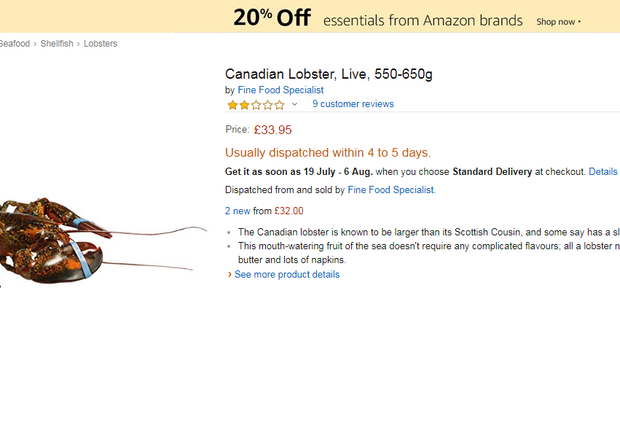Click Fine Food Specialist in the sold by line
The height and width of the screenshot is (430, 620).
coord(390,190)
